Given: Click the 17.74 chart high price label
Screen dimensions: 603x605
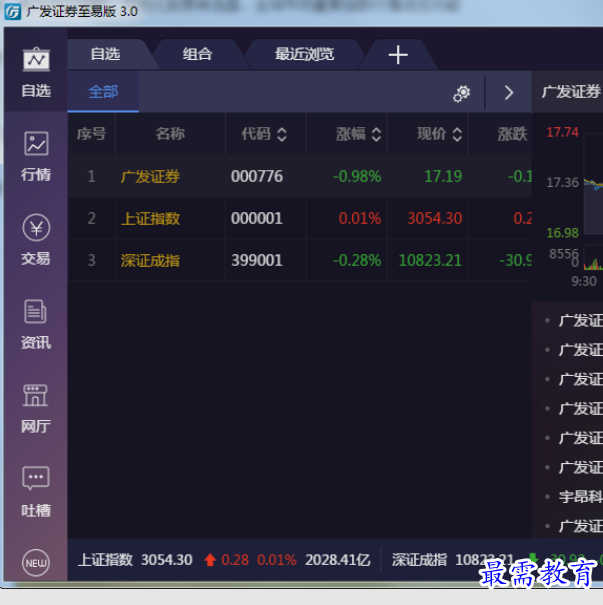Looking at the screenshot, I should pos(562,132).
